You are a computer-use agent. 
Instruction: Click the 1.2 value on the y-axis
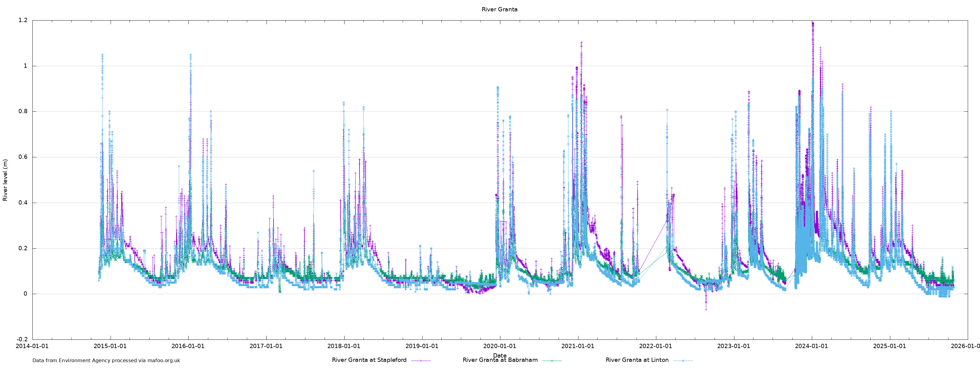(23, 20)
